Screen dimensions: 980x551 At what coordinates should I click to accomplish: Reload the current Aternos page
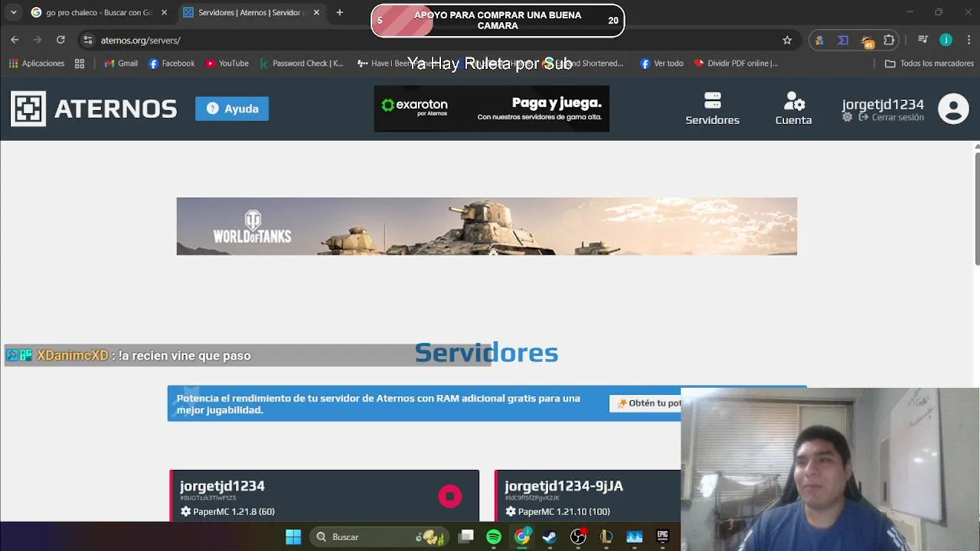(60, 40)
